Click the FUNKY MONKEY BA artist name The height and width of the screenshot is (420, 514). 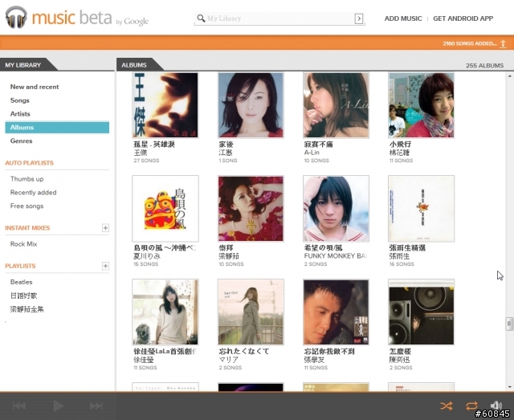point(335,255)
